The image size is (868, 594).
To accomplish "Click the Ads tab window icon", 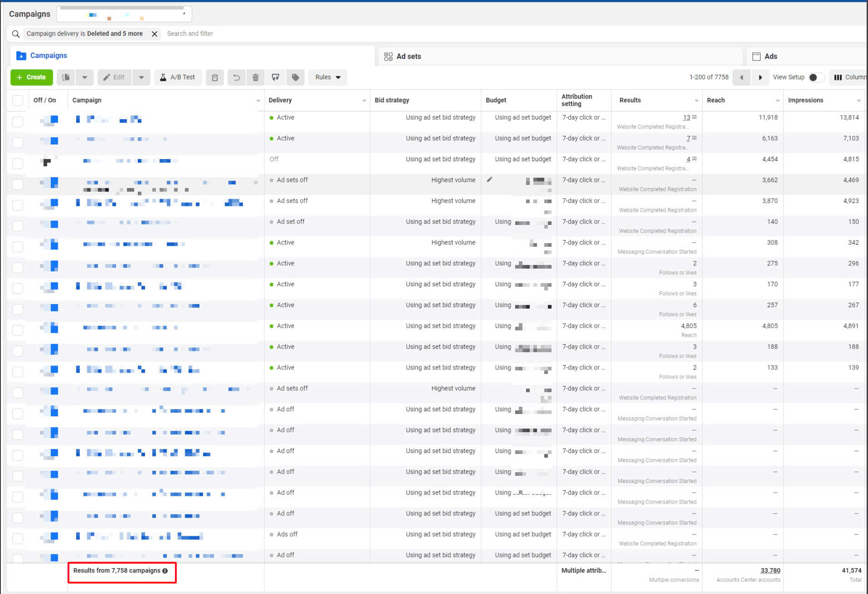I will (x=756, y=56).
